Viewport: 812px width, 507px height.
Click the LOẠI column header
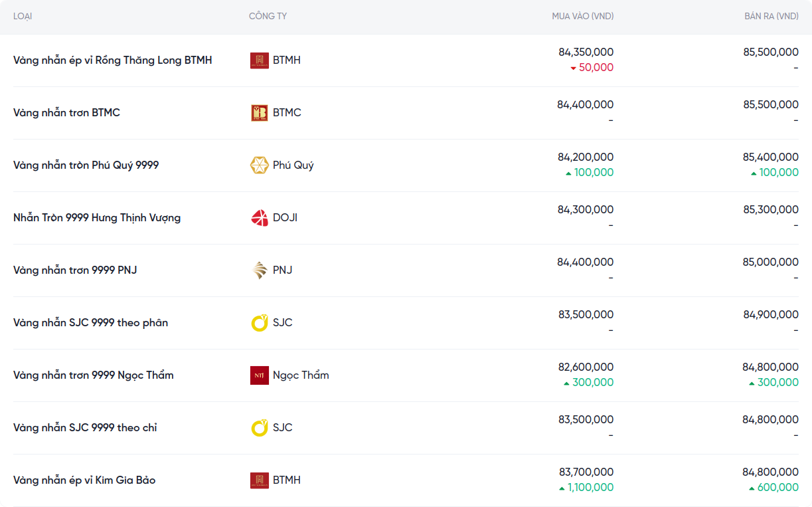tap(23, 16)
